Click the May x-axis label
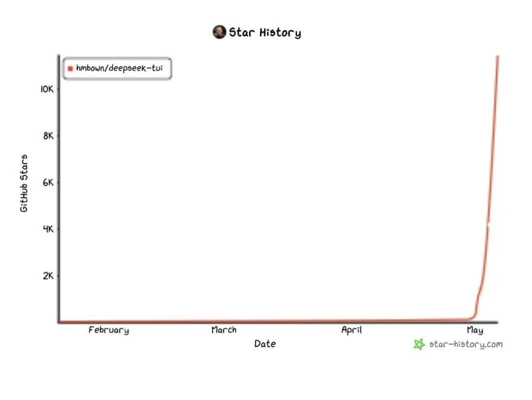This screenshot has height=400, width=532. coord(475,330)
